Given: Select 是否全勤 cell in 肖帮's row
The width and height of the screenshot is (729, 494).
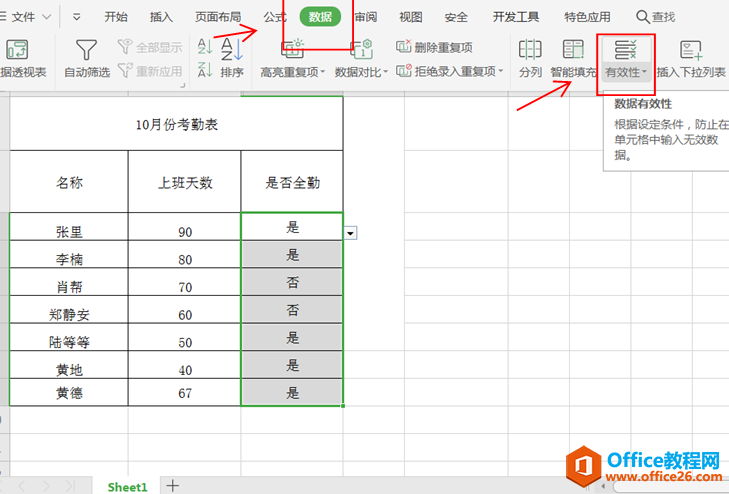Looking at the screenshot, I should click(292, 282).
